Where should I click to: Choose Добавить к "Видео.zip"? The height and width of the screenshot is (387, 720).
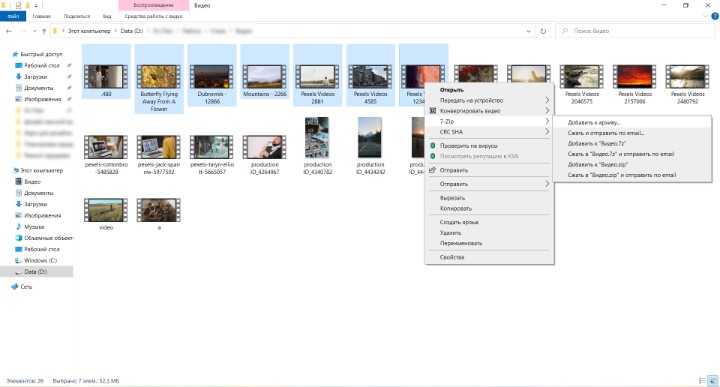(633, 164)
